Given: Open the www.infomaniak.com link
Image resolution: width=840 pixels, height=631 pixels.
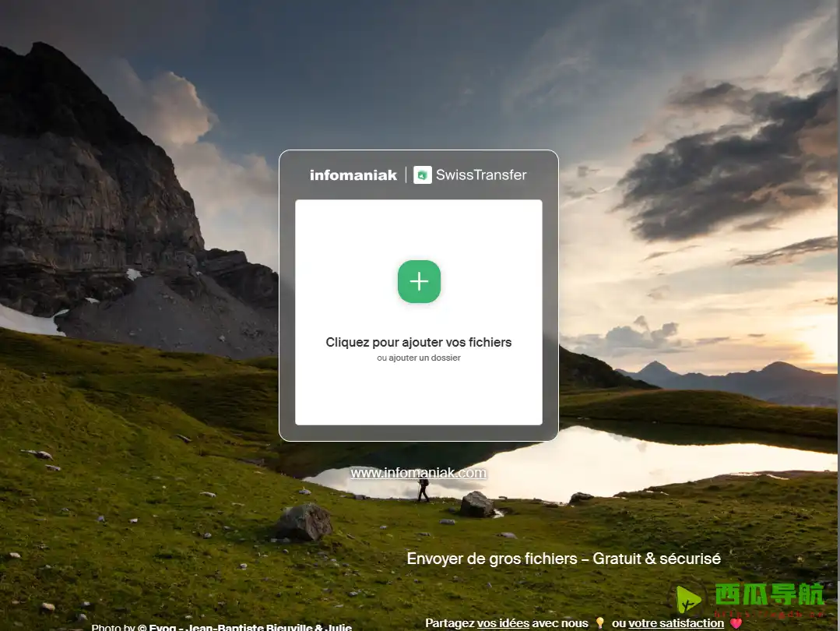Looking at the screenshot, I should 418,473.
